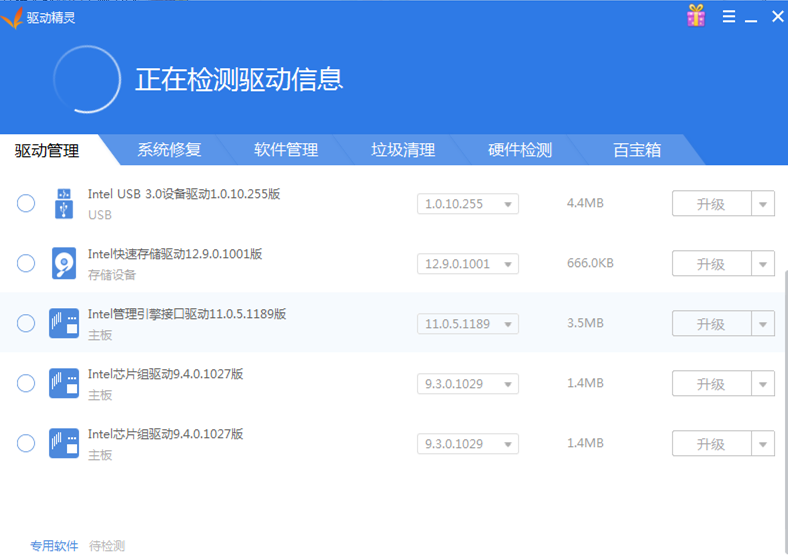Click the 驱动精灵 logo icon
This screenshot has width=788, height=556.
(12, 17)
